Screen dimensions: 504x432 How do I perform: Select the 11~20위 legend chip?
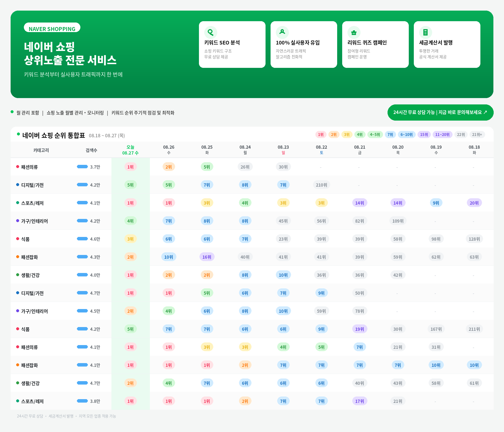(442, 135)
